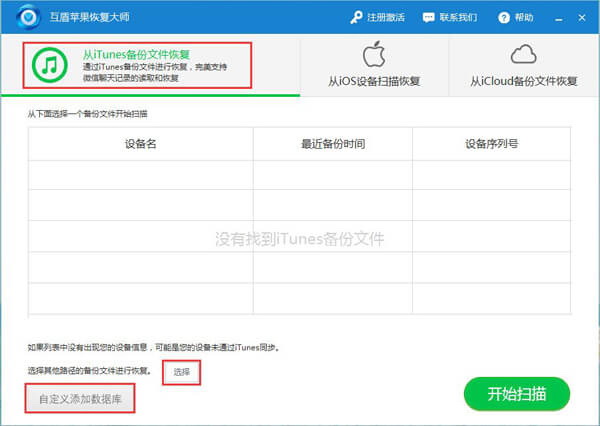This screenshot has height=426, width=600.
Task: Switch to the 从iCloud备份文件恢复 tab
Action: tap(524, 66)
